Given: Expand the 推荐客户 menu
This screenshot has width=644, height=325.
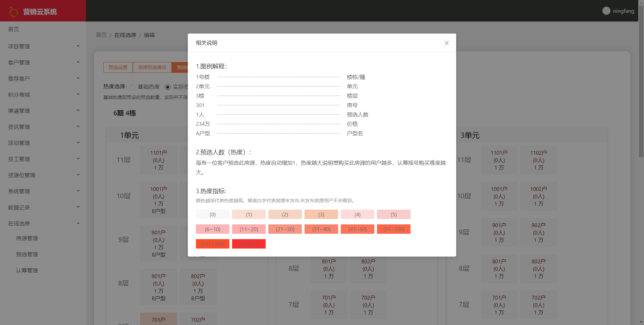Looking at the screenshot, I should 43,78.
